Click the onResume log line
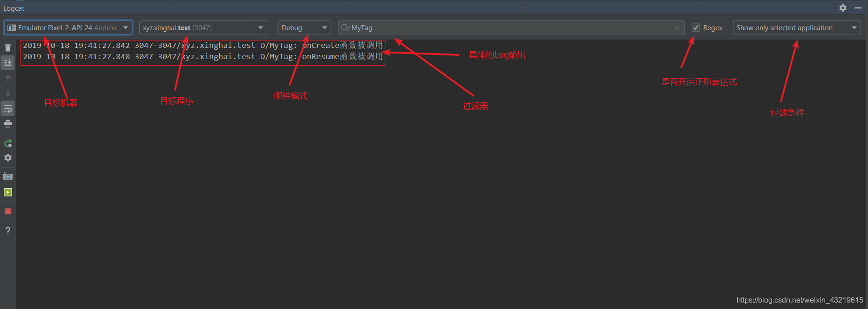The width and height of the screenshot is (868, 309). click(203, 56)
